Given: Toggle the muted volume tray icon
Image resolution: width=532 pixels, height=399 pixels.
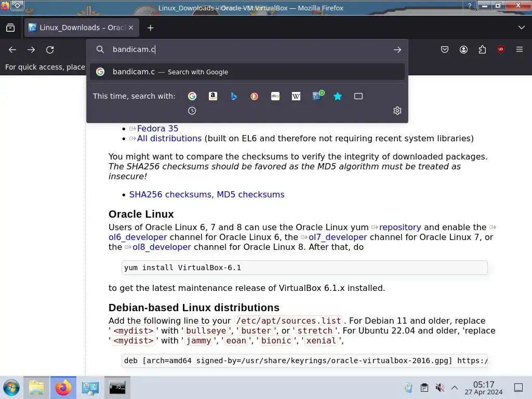Looking at the screenshot, I should click(x=440, y=388).
